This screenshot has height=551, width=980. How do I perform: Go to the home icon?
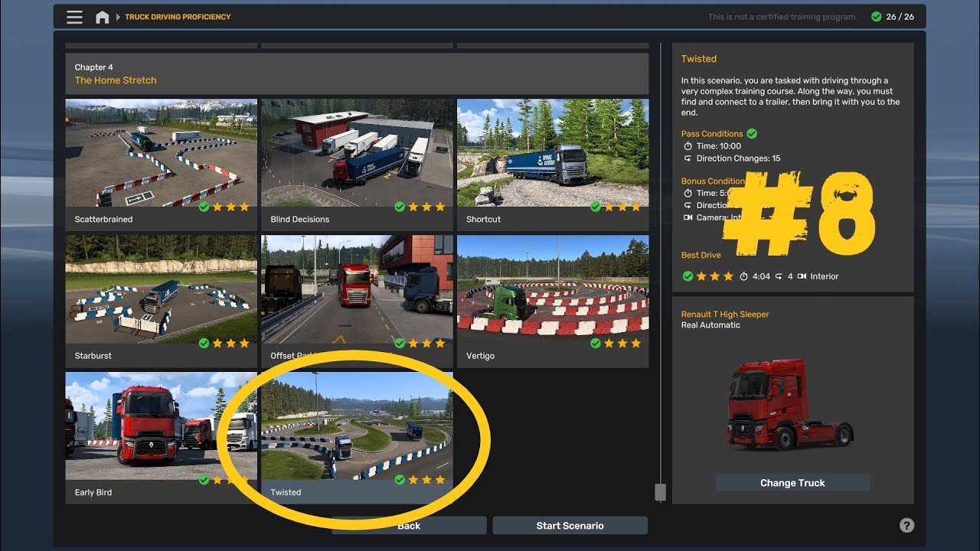tap(102, 17)
